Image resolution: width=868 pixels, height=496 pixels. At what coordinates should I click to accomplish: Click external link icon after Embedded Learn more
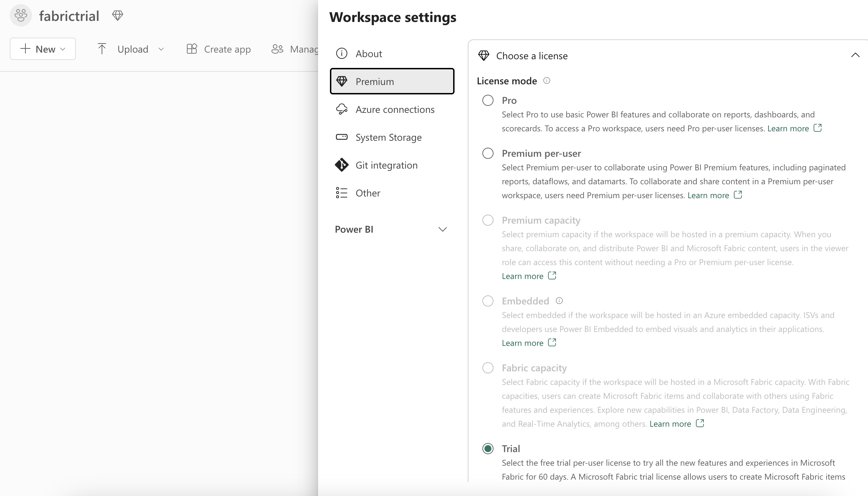pyautogui.click(x=552, y=343)
